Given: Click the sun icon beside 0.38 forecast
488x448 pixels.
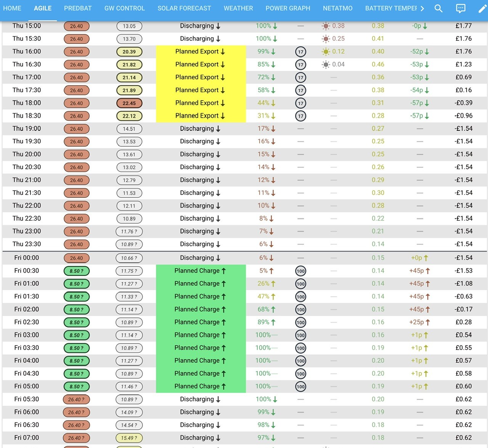Looking at the screenshot, I should (x=326, y=26).
